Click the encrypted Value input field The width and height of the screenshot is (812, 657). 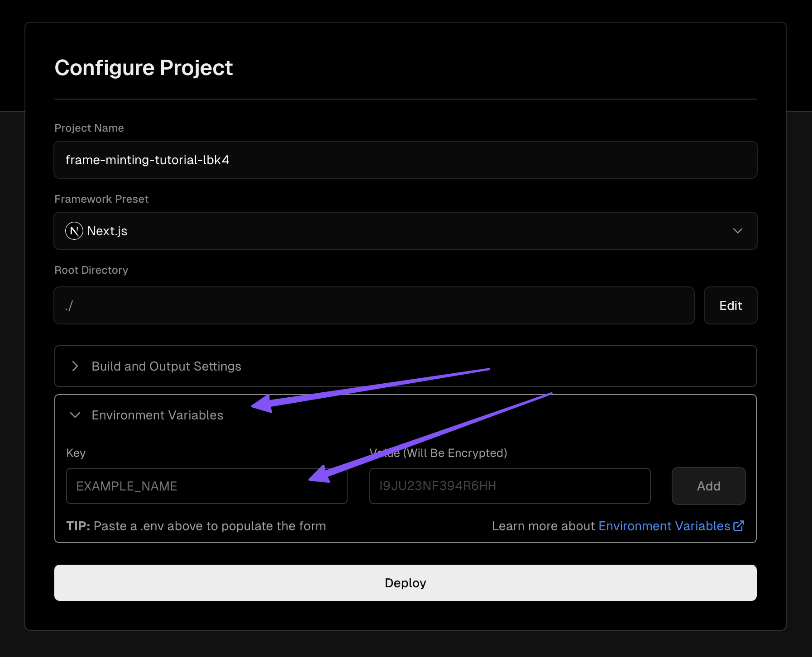510,486
